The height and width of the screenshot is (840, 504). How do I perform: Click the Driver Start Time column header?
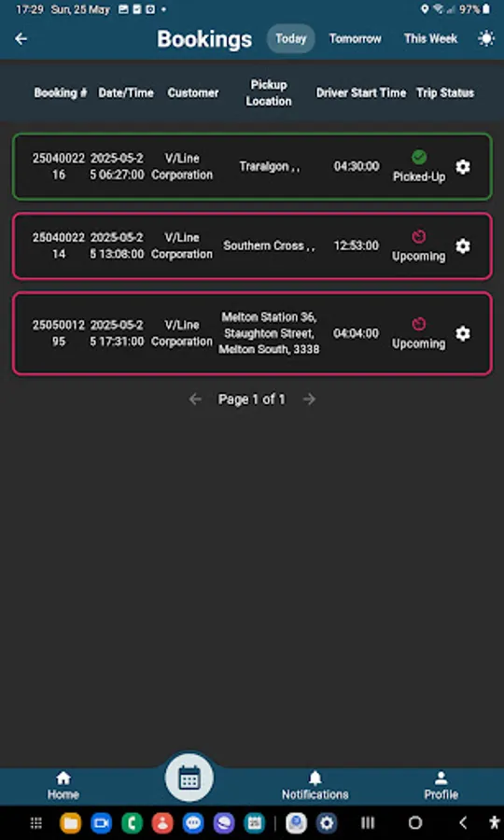(x=361, y=92)
